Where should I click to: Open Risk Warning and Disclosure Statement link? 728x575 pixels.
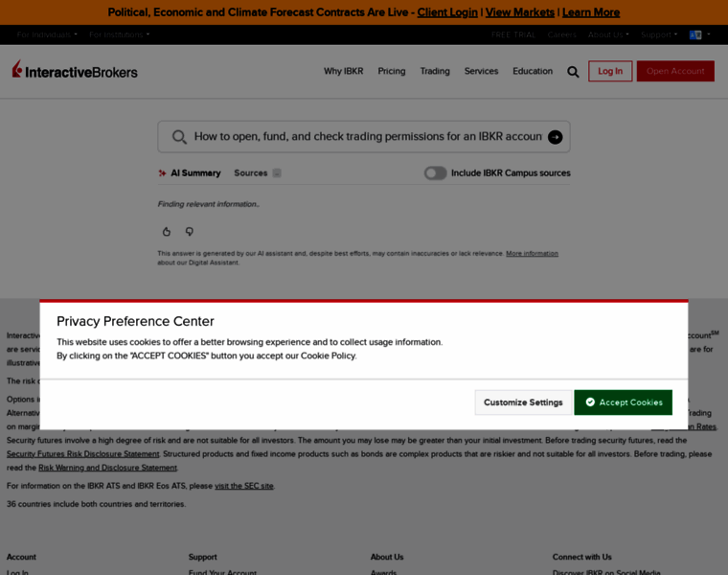coord(107,468)
